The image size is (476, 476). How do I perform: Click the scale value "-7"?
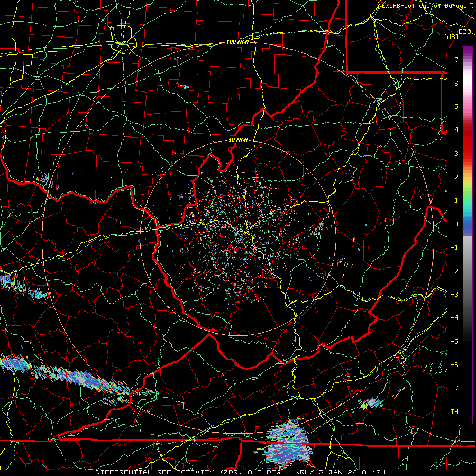454,388
